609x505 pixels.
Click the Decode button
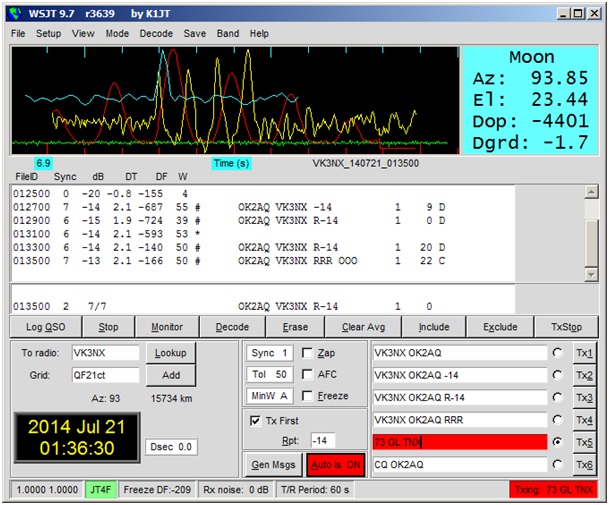pyautogui.click(x=232, y=327)
